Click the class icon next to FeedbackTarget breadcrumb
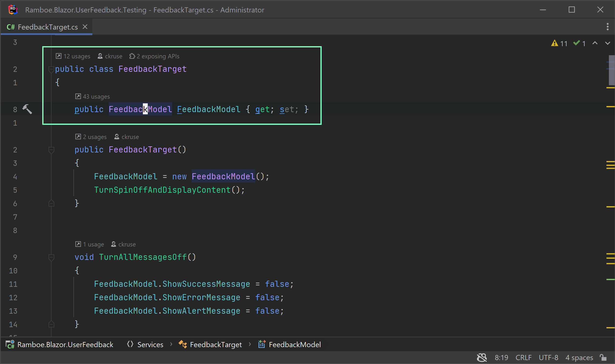This screenshot has height=364, width=615. 183,344
